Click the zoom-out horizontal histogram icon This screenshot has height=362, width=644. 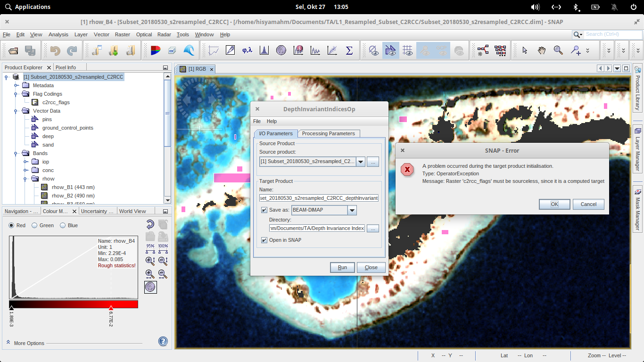pos(163,274)
